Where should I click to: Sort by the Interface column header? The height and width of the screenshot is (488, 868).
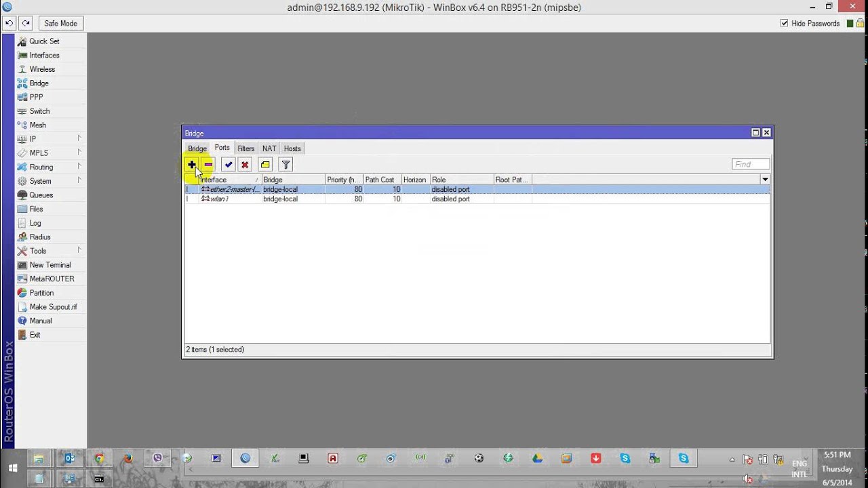pos(230,180)
